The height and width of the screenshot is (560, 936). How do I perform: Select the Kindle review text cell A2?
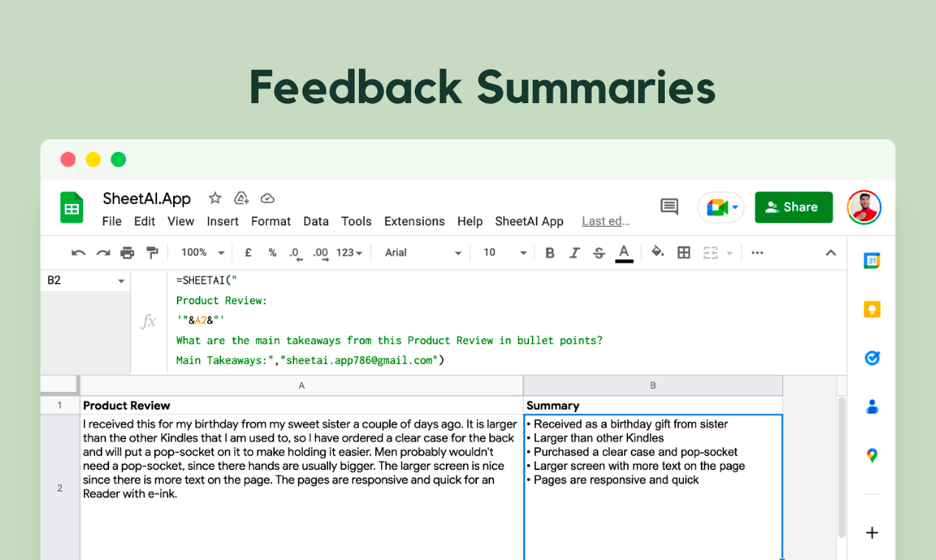coord(301,487)
